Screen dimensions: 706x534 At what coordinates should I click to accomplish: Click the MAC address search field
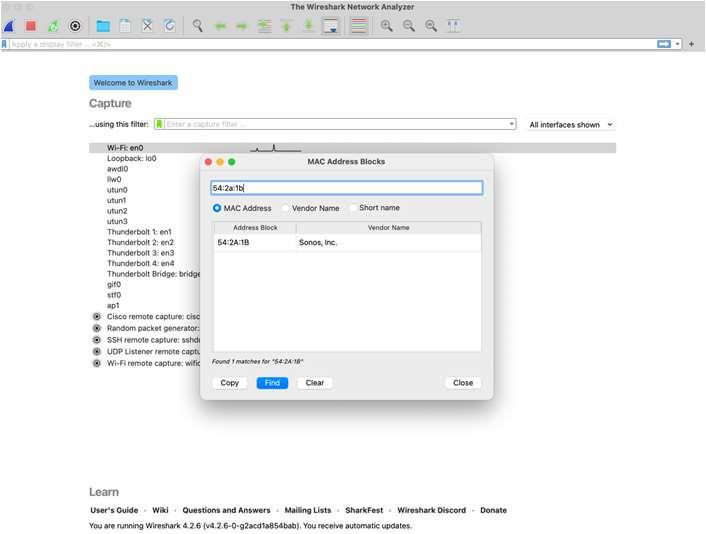346,188
